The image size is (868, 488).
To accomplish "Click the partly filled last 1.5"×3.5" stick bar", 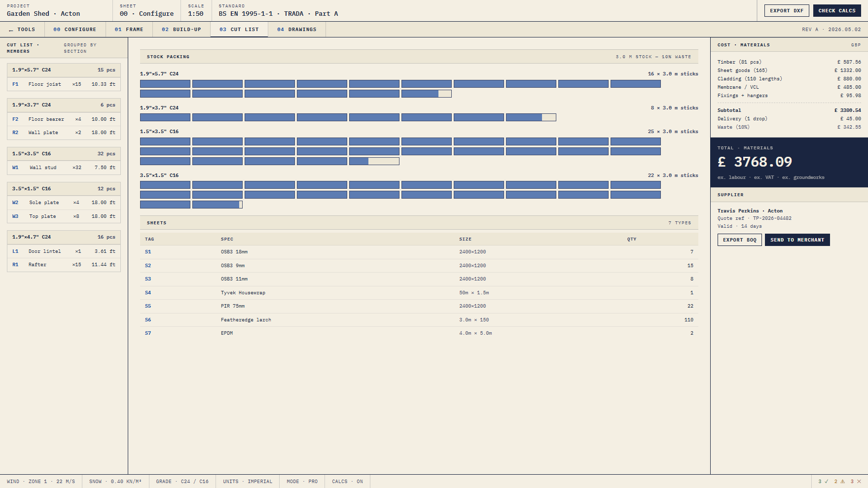I will point(374,161).
